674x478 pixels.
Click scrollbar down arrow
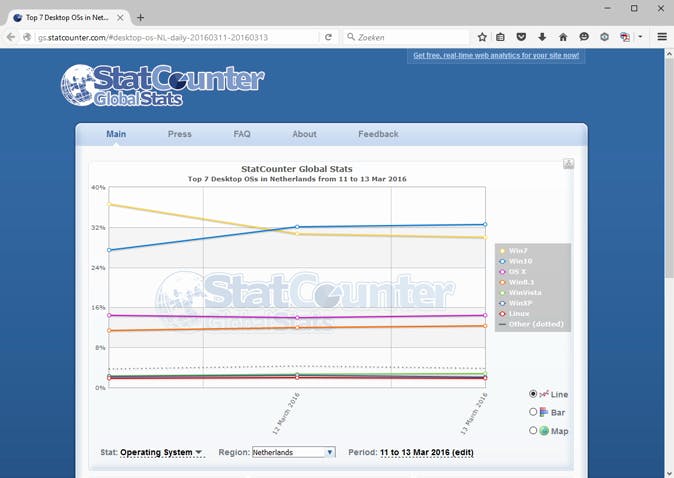[669, 473]
